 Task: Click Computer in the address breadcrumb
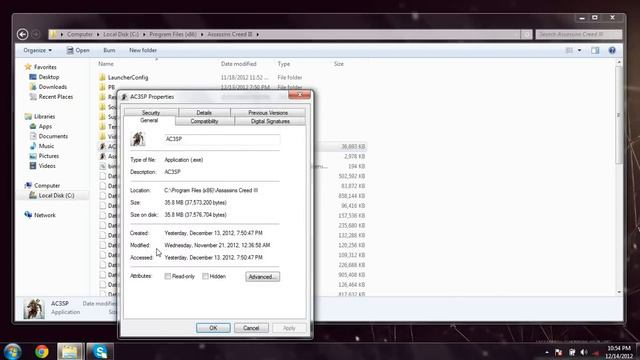pyautogui.click(x=80, y=35)
